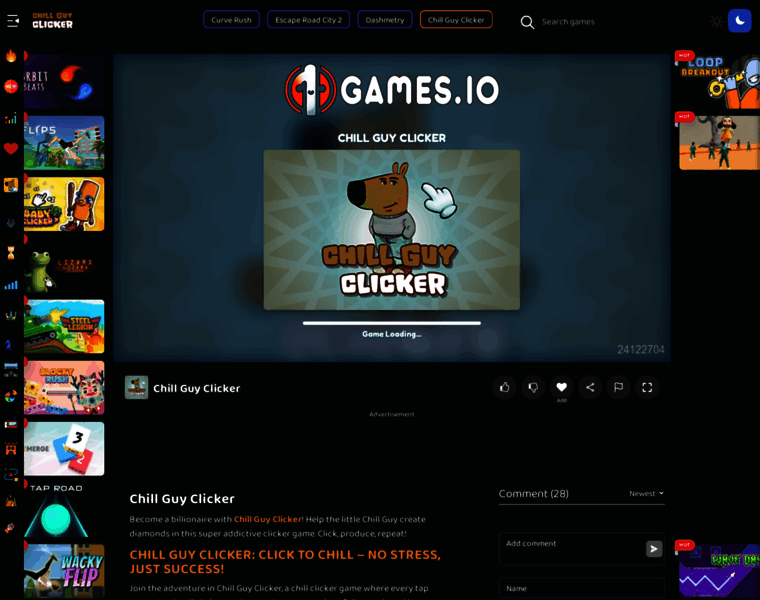Open the hamburger side menu

(x=13, y=21)
